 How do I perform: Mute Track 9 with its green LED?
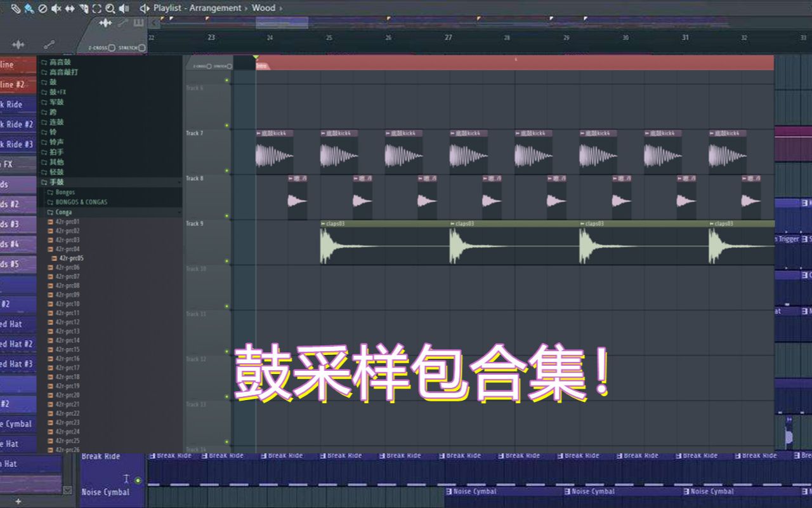[x=227, y=261]
